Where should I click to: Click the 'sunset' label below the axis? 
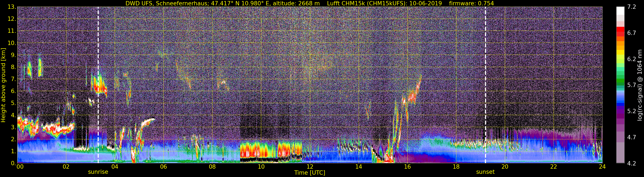click(485, 172)
